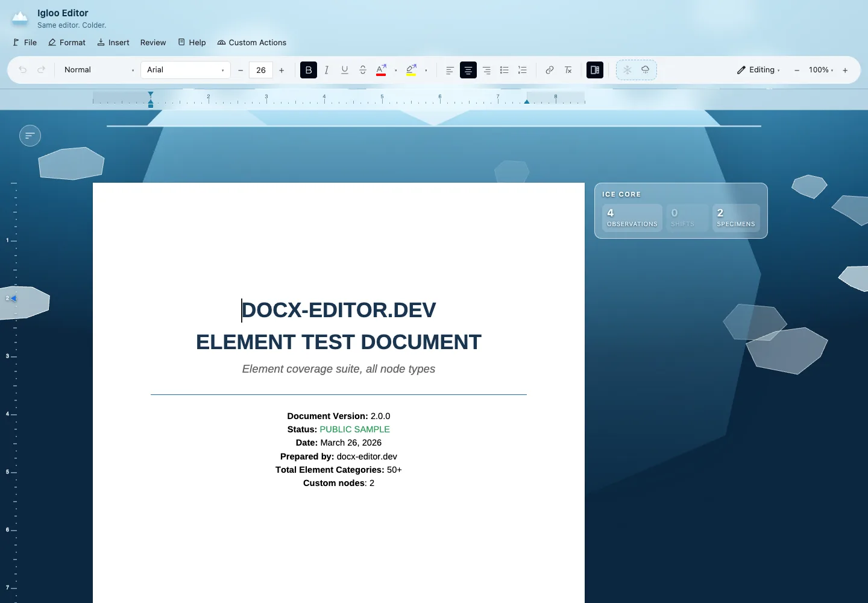Click the Observations counter in Ice Core
Screen dimensions: 868x603
632,218
